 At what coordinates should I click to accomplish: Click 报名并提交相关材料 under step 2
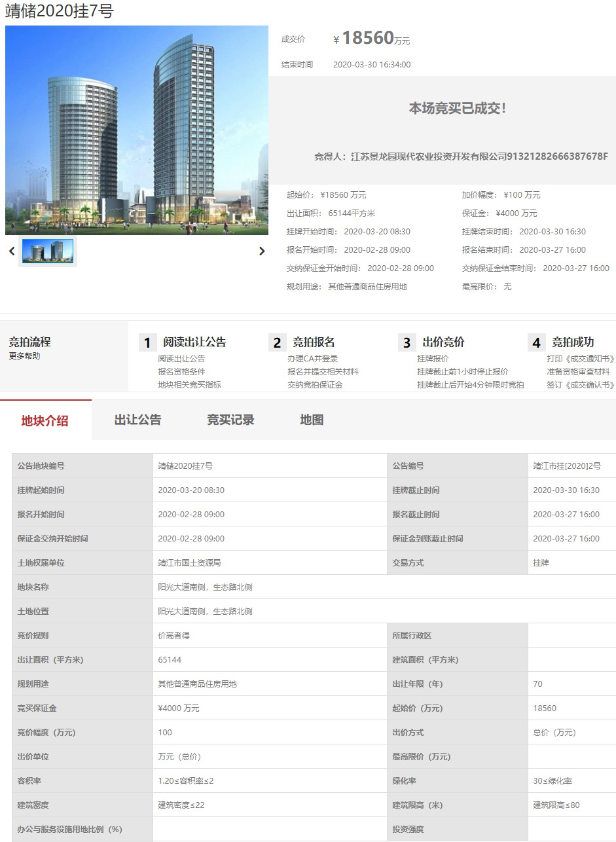(x=323, y=372)
